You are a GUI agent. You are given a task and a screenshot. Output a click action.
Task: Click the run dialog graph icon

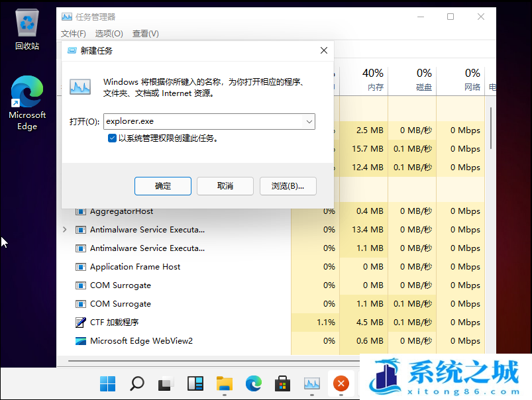point(80,87)
